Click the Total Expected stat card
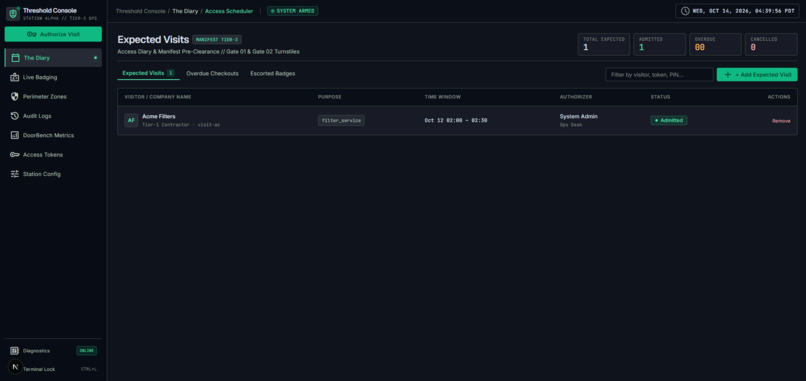This screenshot has height=381, width=806. coord(603,44)
